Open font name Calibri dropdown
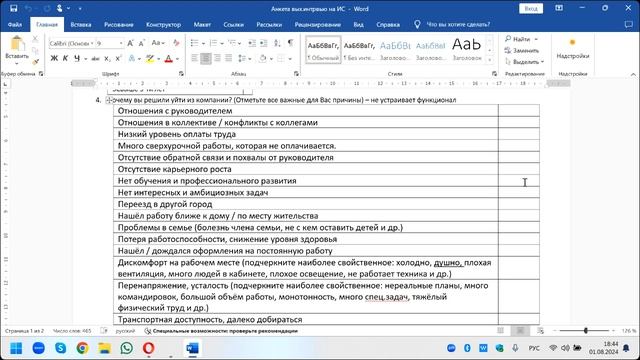The height and width of the screenshot is (360, 640). (92, 43)
